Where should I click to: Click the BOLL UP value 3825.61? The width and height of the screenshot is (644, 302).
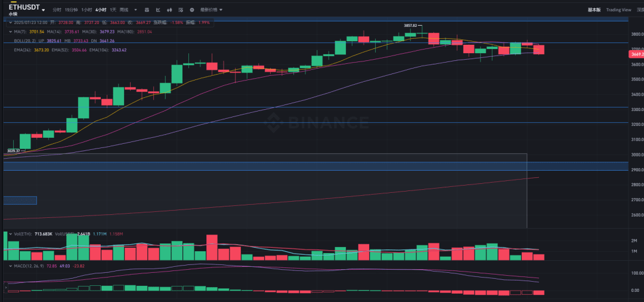[54, 41]
